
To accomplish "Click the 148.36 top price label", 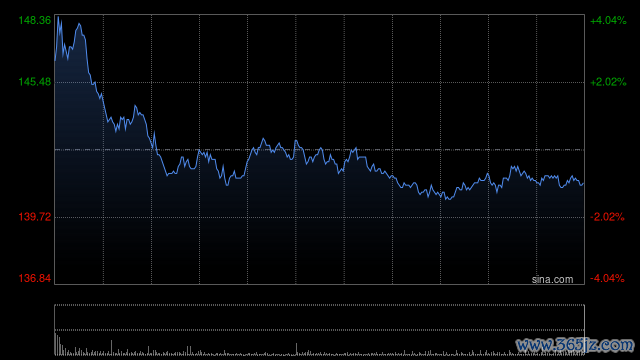I will 35,20.
